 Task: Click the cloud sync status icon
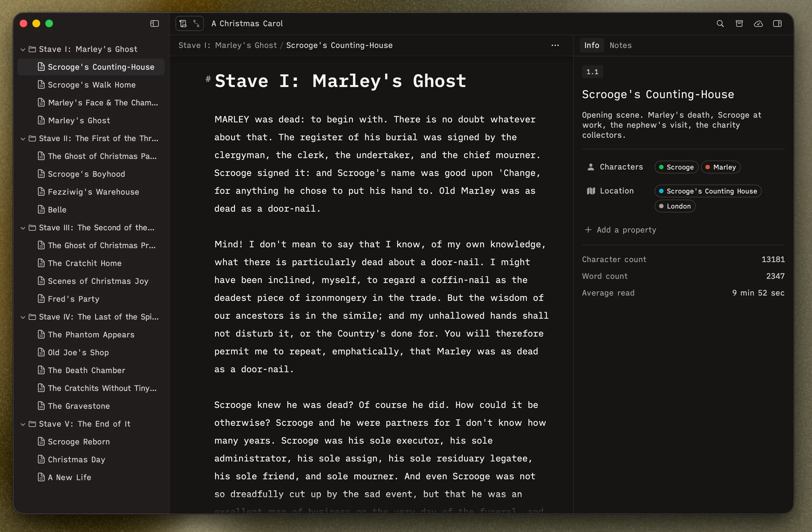coord(758,23)
